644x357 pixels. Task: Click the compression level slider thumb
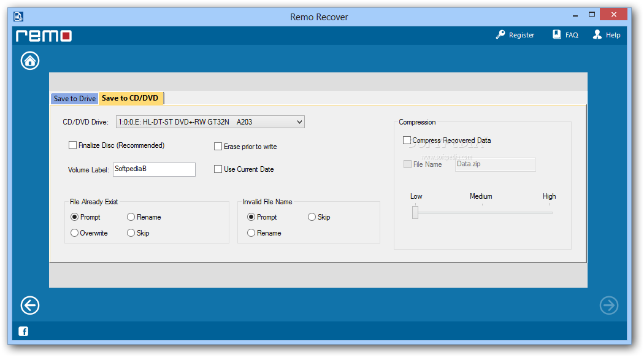[x=415, y=212]
